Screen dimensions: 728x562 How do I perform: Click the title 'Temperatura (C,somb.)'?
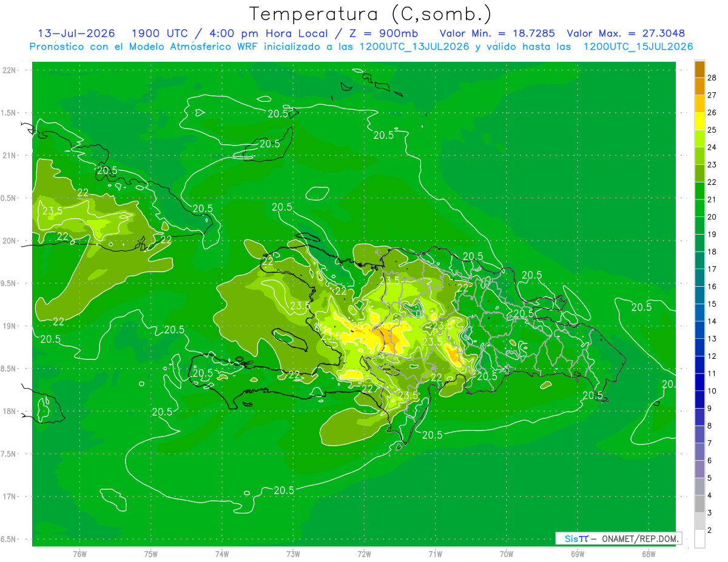click(371, 14)
